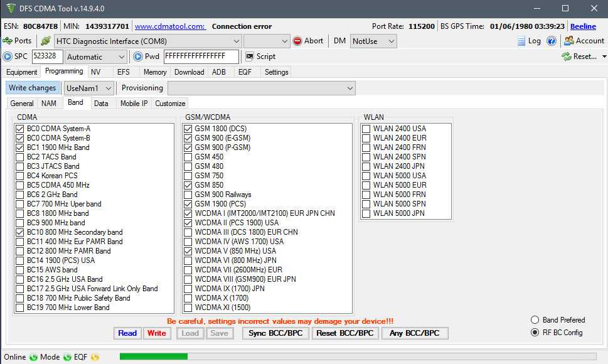Click the Mode status indicator

pyautogui.click(x=68, y=357)
